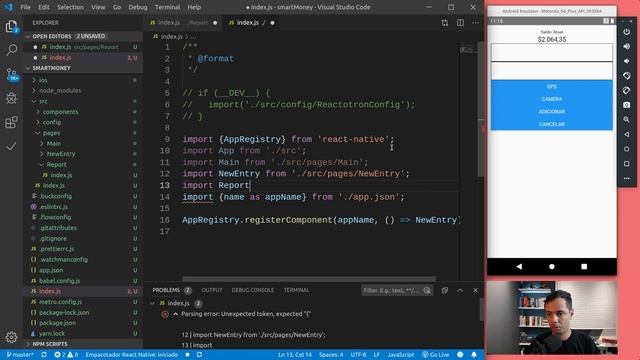640x360 pixels.
Task: Open the Manage gear in activity bar
Action: pyautogui.click(x=11, y=337)
